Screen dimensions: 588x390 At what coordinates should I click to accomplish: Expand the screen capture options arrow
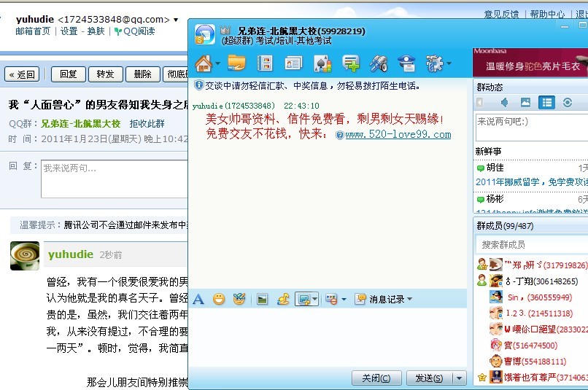314,300
